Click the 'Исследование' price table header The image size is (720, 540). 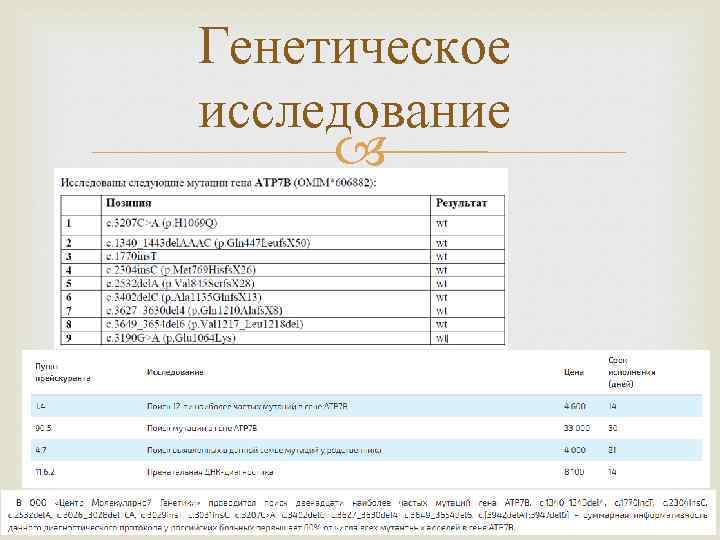[x=175, y=372]
